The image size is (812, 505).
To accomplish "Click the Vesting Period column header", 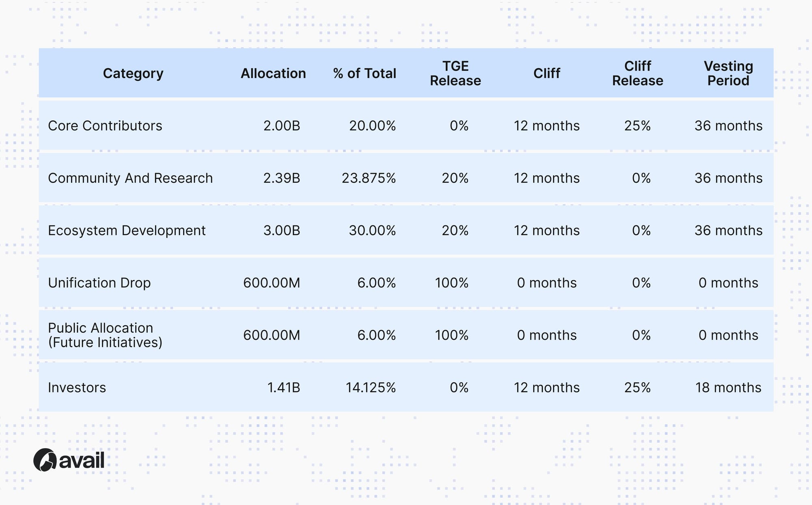I will click(x=728, y=73).
